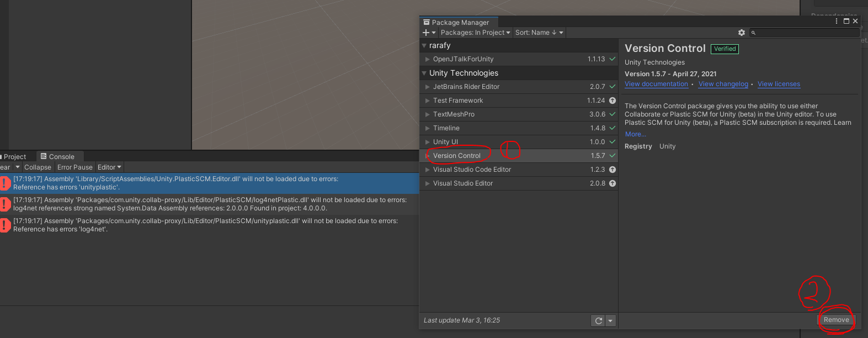Click the refresh package list icon

pos(598,320)
